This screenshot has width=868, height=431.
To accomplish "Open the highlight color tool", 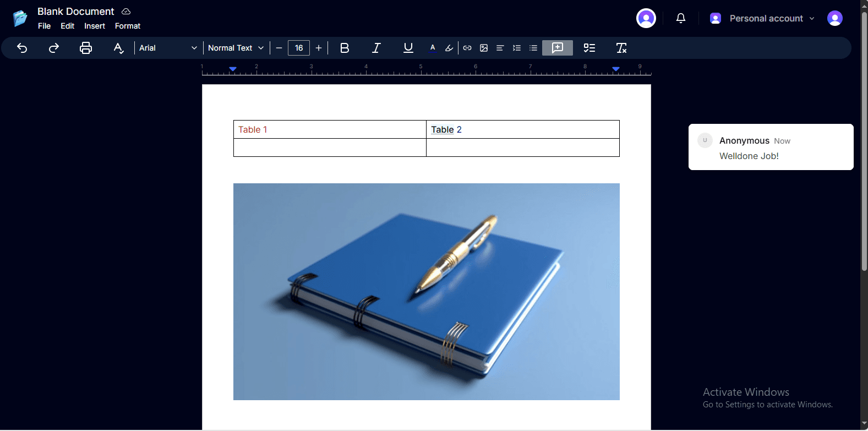I will point(449,48).
